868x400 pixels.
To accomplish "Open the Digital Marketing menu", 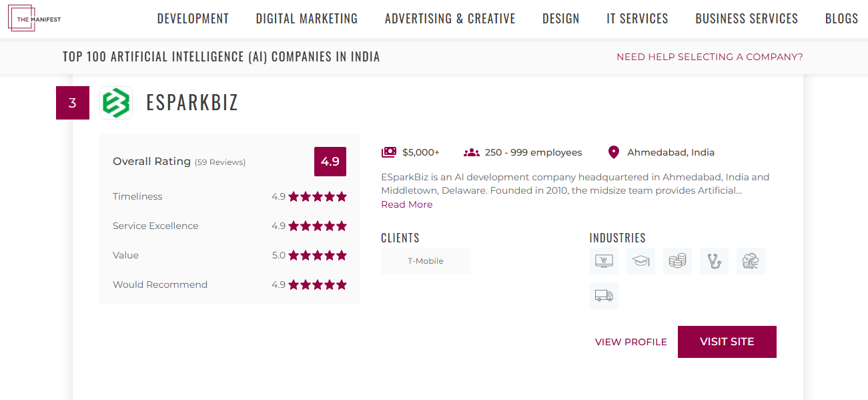I will 307,19.
